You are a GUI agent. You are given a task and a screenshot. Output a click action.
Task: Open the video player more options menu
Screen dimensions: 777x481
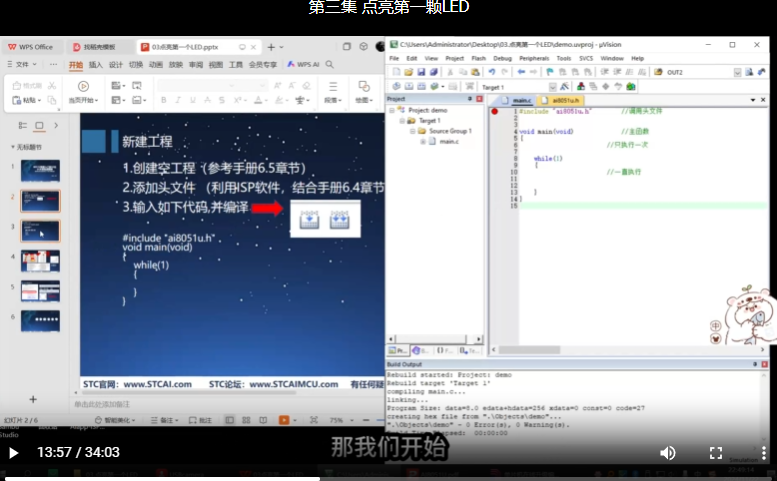(764, 453)
